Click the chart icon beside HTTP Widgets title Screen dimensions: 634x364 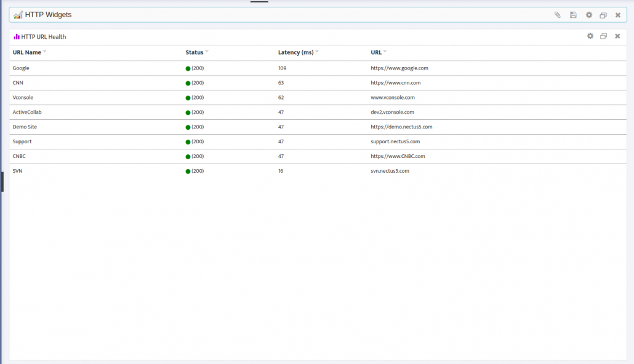18,14
